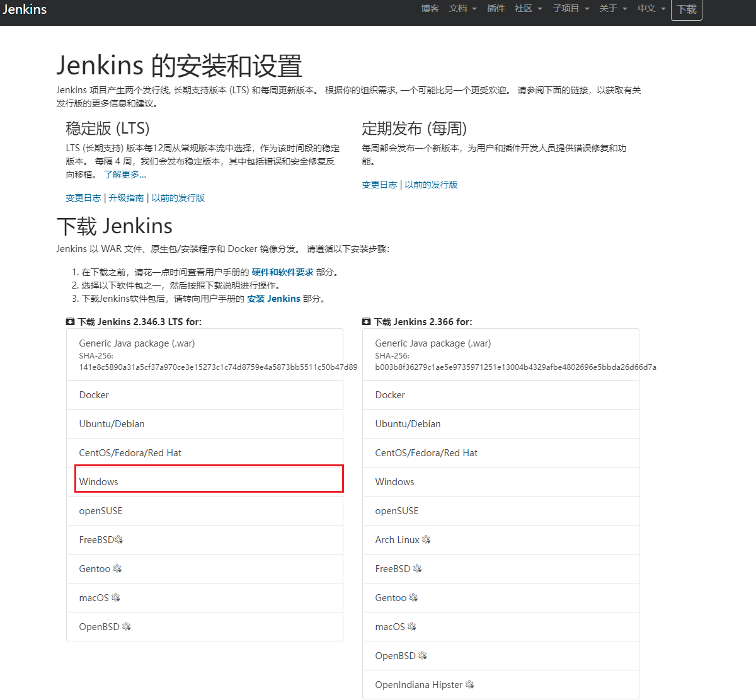Follow the 了解更多... link

125,175
